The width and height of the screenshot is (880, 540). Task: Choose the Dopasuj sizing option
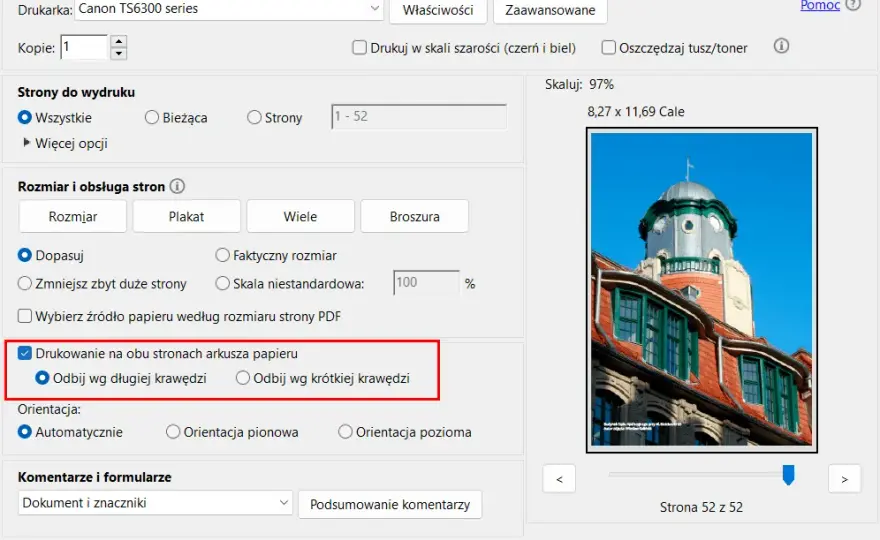tap(25, 255)
